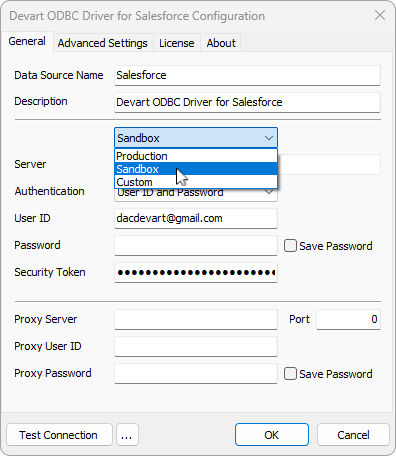The width and height of the screenshot is (396, 456).
Task: Open the Advanced Settings tab
Action: coord(103,43)
